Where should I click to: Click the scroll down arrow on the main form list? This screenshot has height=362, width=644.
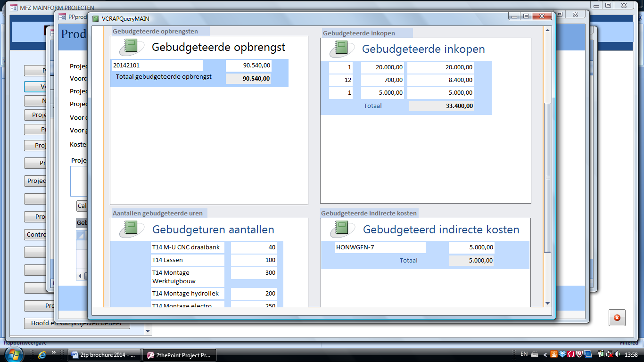tap(149, 331)
